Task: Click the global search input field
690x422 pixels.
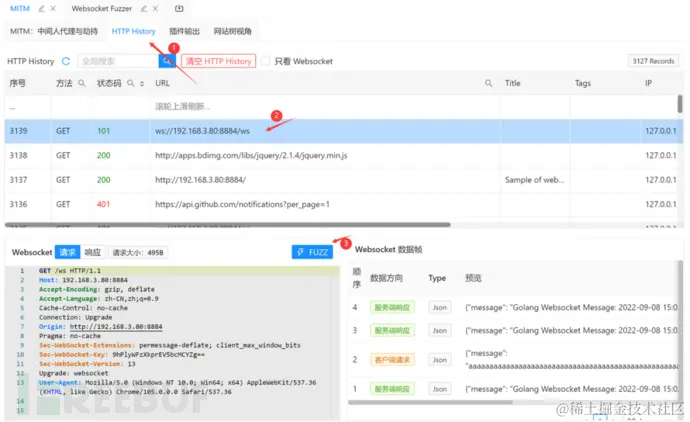Action: [118, 61]
